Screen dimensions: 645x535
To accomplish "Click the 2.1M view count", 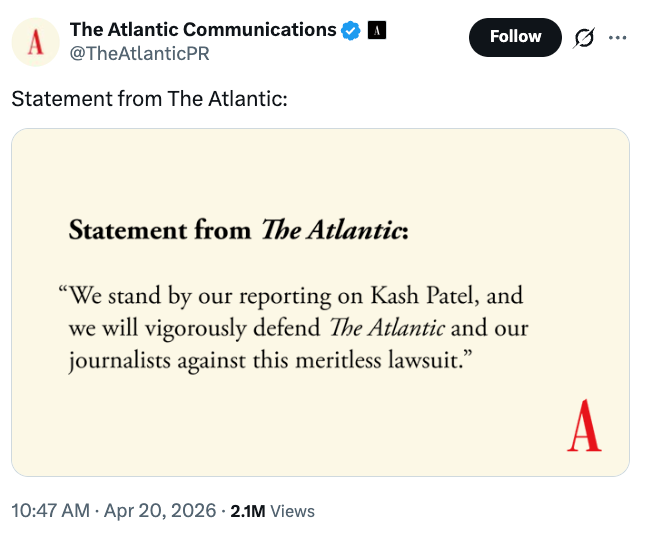I will [247, 511].
